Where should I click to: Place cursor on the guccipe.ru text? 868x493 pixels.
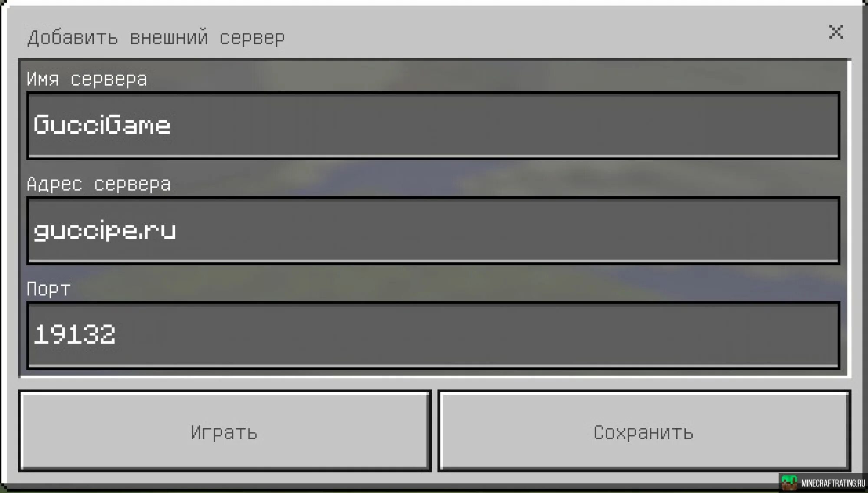105,231
